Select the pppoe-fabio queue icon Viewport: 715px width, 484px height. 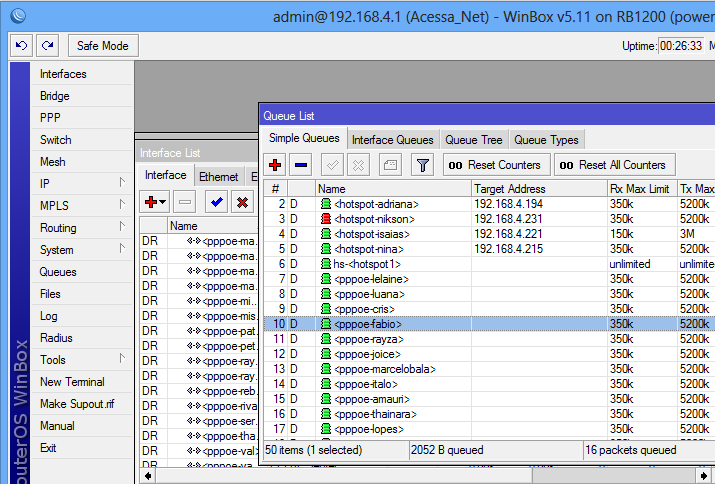326,324
